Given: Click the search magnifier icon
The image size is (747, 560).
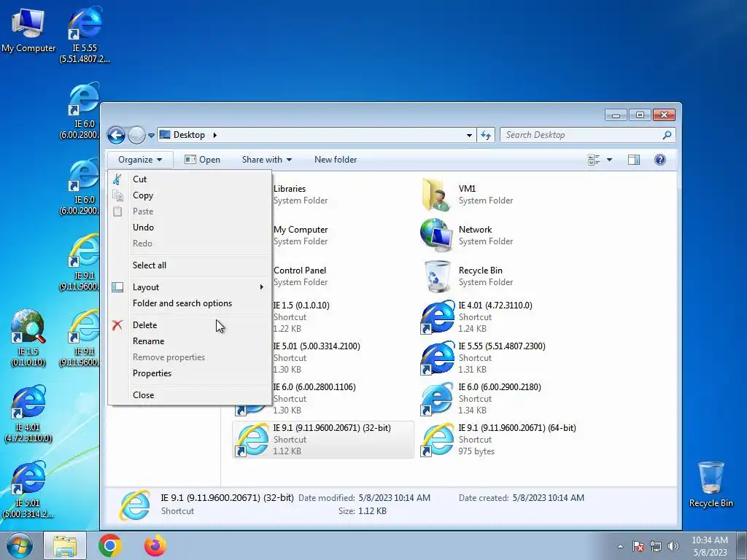Looking at the screenshot, I should pyautogui.click(x=667, y=135).
